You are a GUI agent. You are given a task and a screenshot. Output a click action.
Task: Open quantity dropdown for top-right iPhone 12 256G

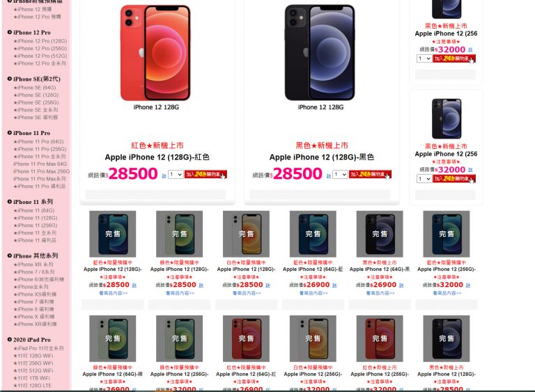(424, 58)
